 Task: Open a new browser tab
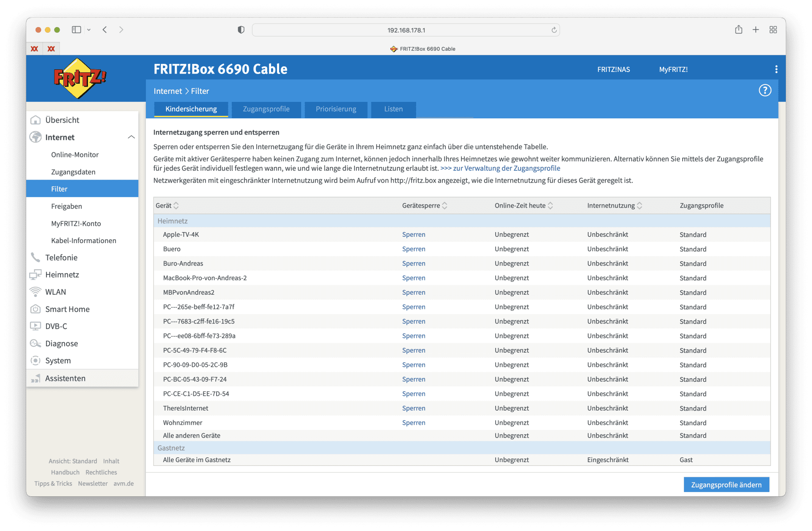click(756, 30)
